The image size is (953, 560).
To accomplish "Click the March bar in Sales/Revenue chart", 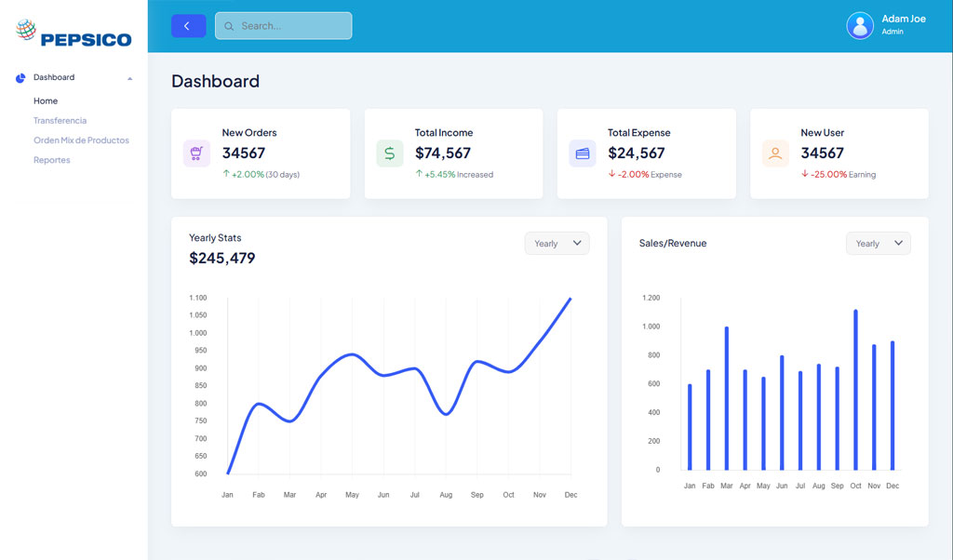I will (x=726, y=398).
